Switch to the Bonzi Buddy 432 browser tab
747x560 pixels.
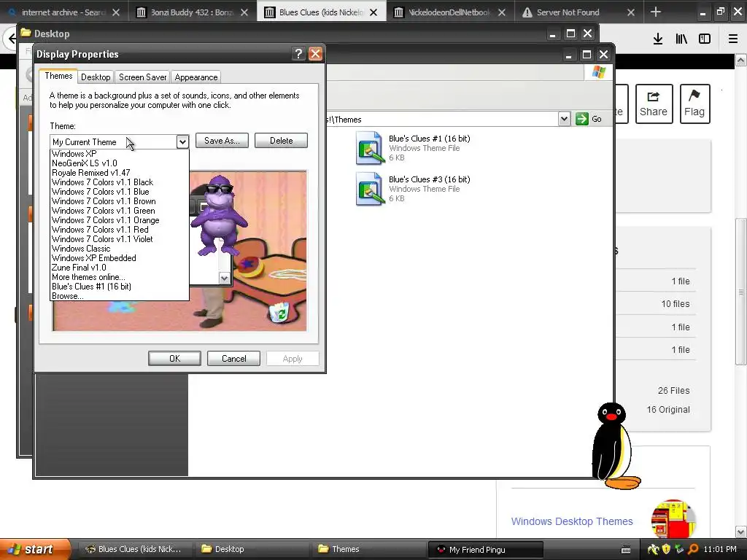192,12
